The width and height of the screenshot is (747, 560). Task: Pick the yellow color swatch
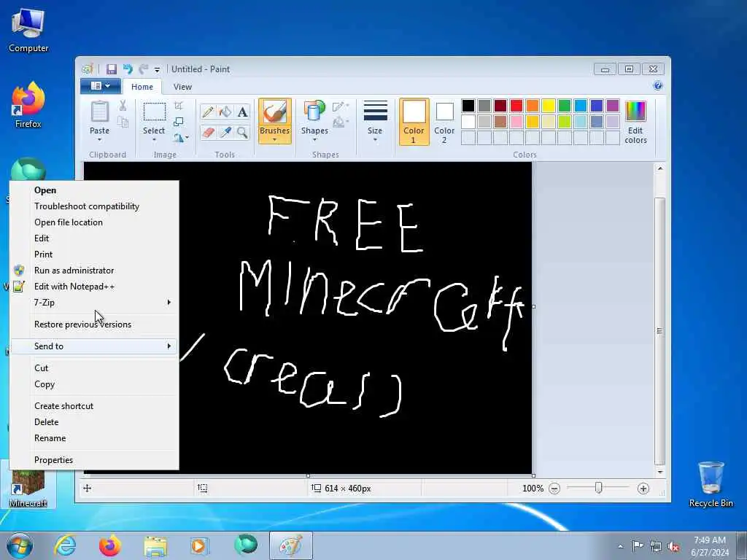(x=549, y=106)
